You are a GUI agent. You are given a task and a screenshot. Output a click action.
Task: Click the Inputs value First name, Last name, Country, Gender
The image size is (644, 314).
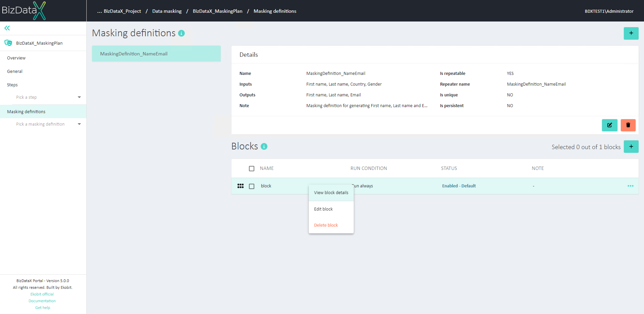344,84
